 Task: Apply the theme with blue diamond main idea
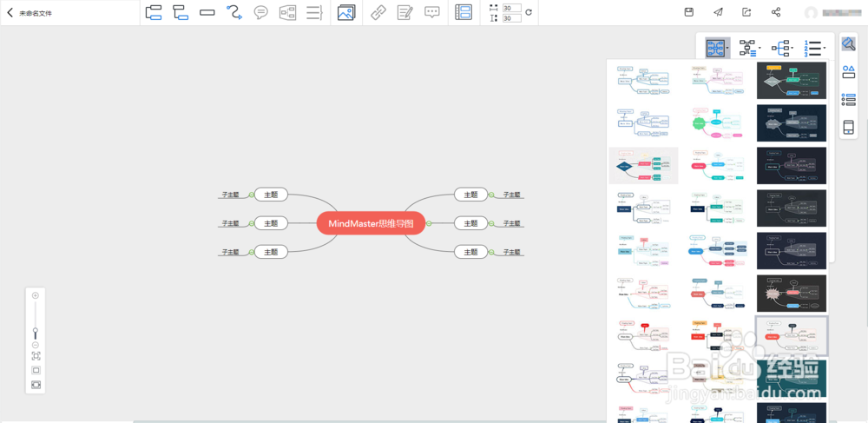click(643, 165)
